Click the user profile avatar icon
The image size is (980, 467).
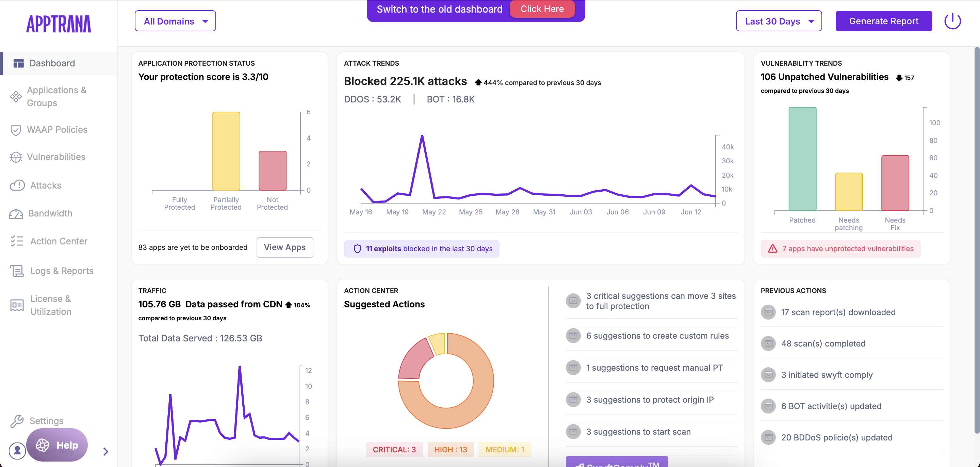point(17,451)
